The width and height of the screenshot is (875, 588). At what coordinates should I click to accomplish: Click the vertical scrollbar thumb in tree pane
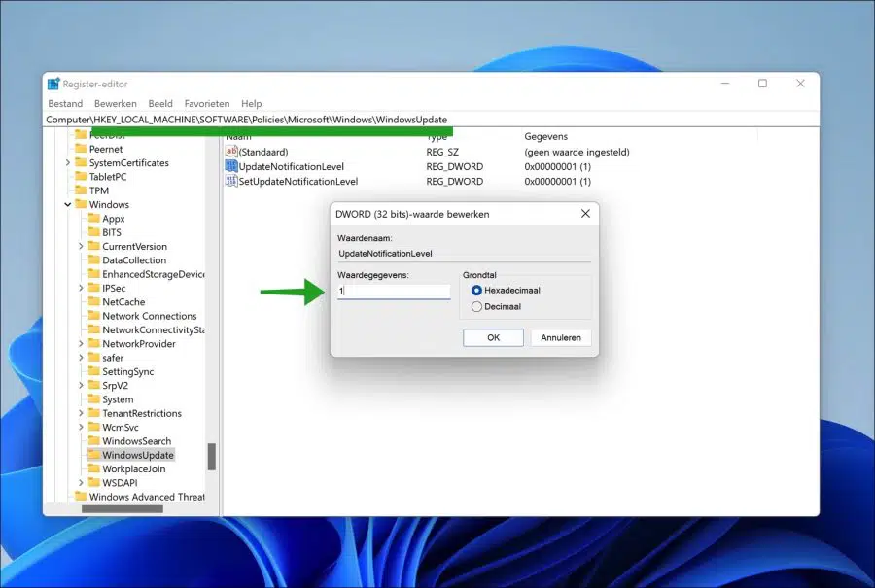coord(212,457)
